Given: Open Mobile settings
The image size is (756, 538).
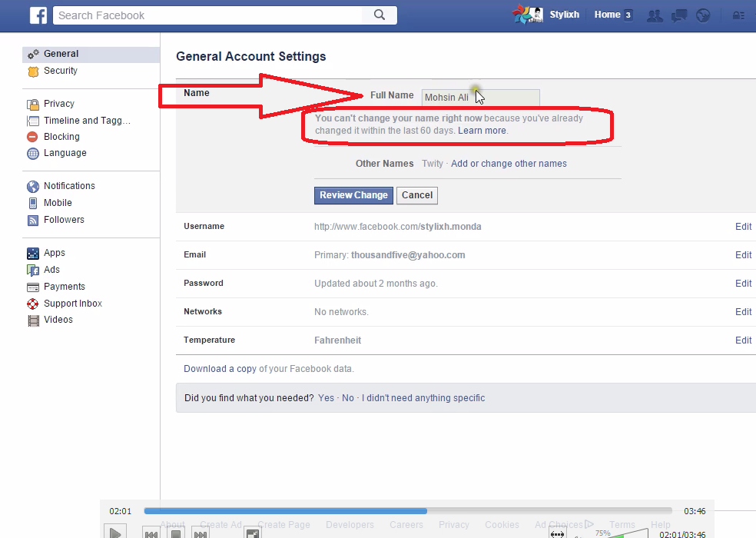Looking at the screenshot, I should pyautogui.click(x=58, y=203).
